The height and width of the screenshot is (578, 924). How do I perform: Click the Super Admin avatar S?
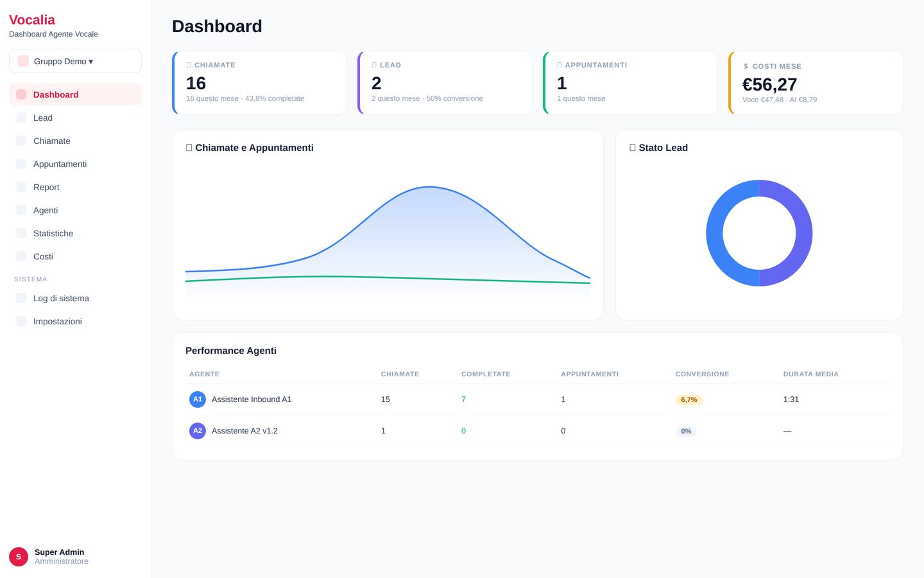click(19, 557)
